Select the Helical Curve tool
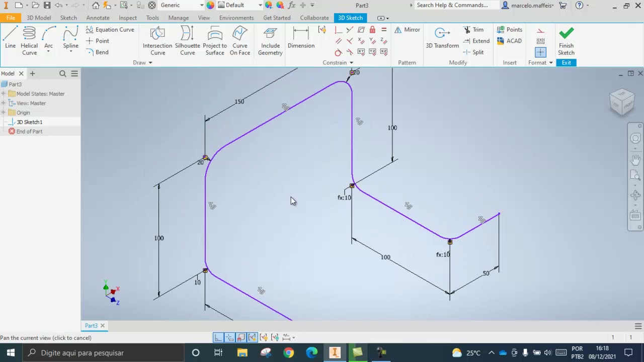This screenshot has width=644, height=362. (x=29, y=40)
